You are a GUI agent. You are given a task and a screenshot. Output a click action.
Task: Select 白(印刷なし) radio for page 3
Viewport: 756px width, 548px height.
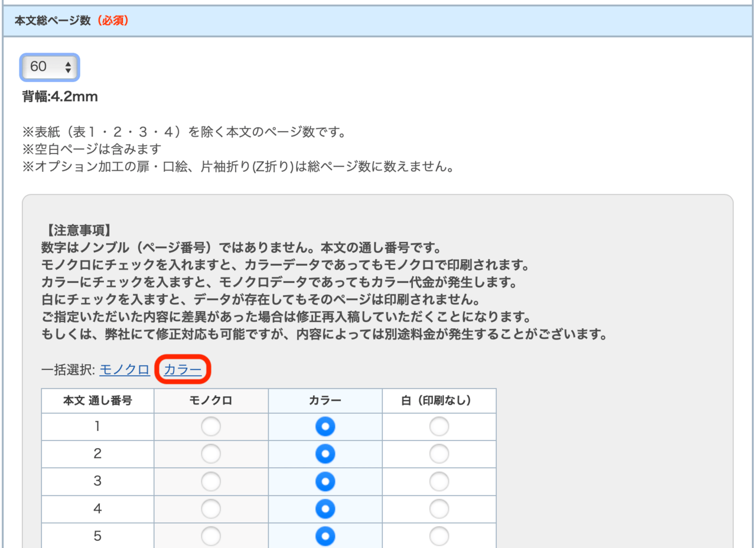point(439,481)
